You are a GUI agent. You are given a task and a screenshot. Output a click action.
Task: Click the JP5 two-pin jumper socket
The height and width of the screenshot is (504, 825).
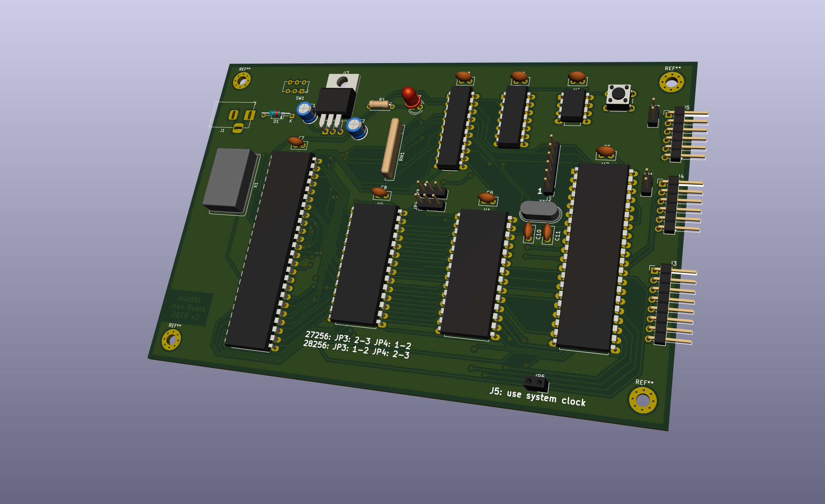[x=535, y=383]
